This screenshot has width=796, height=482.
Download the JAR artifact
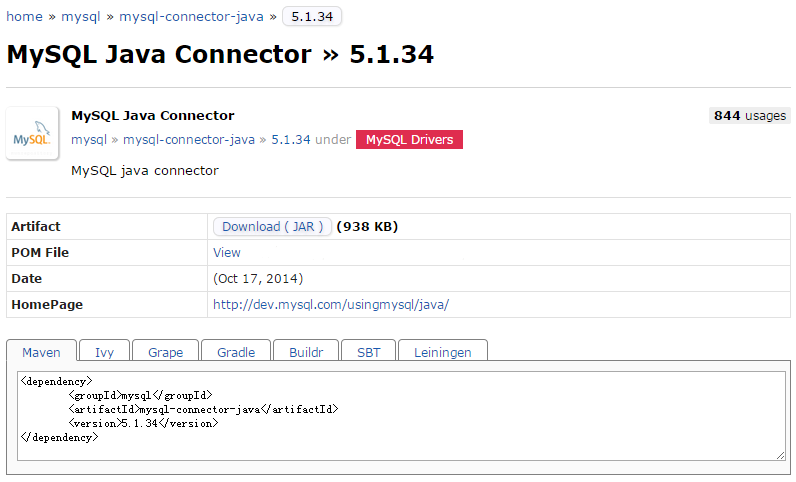272,227
